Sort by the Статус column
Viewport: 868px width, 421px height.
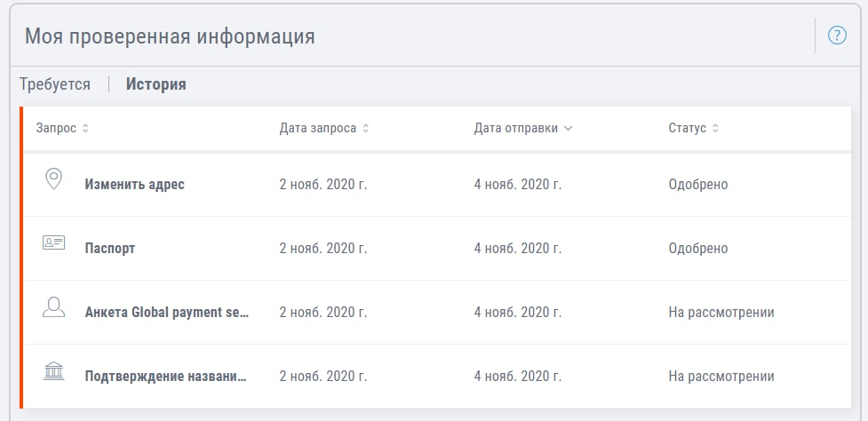tap(693, 129)
